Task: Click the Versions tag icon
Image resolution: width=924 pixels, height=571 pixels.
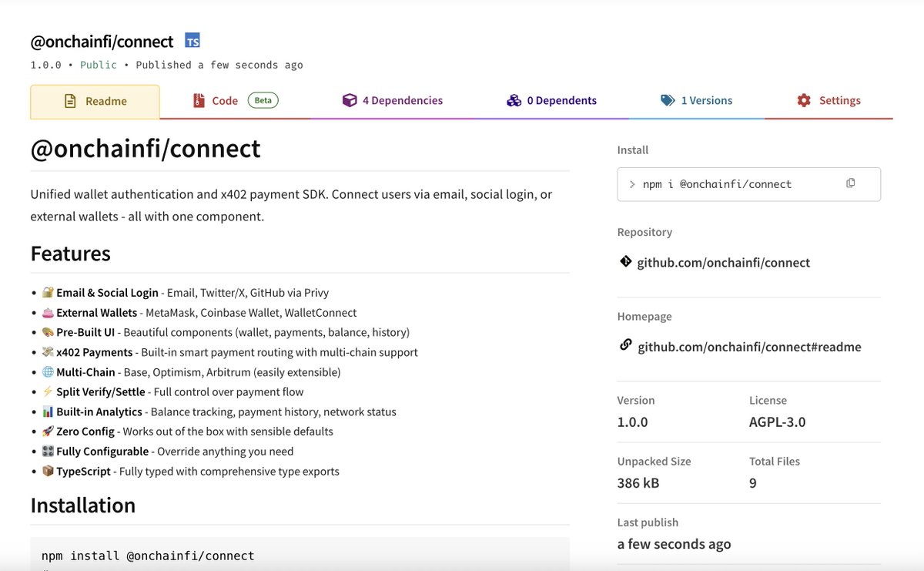Action: [x=666, y=100]
